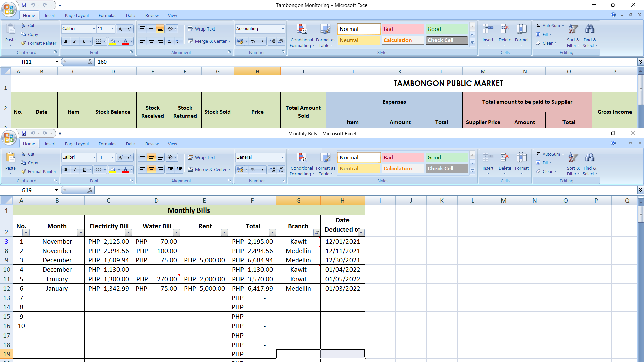
Task: Click Find & Select in Monthly Bills window
Action: tap(590, 164)
